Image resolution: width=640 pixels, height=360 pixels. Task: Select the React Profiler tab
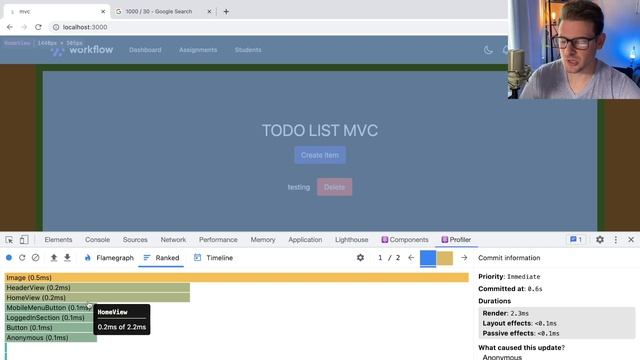[456, 240]
